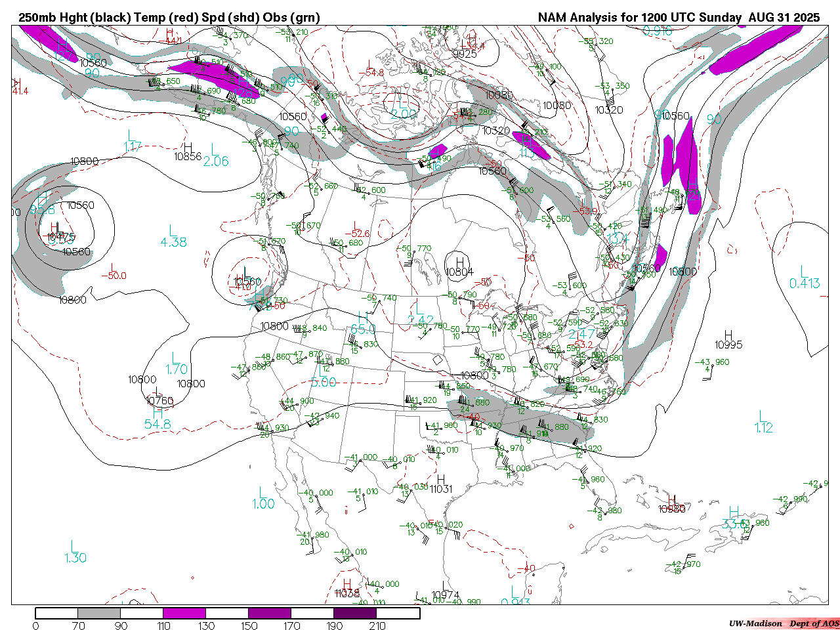Click the H marker above 10995 in the Atlantic
Image resolution: width=840 pixels, height=630 pixels.
click(728, 335)
